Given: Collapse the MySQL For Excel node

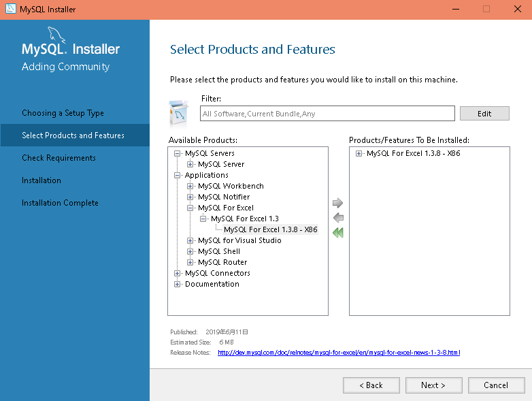Looking at the screenshot, I should pos(190,208).
